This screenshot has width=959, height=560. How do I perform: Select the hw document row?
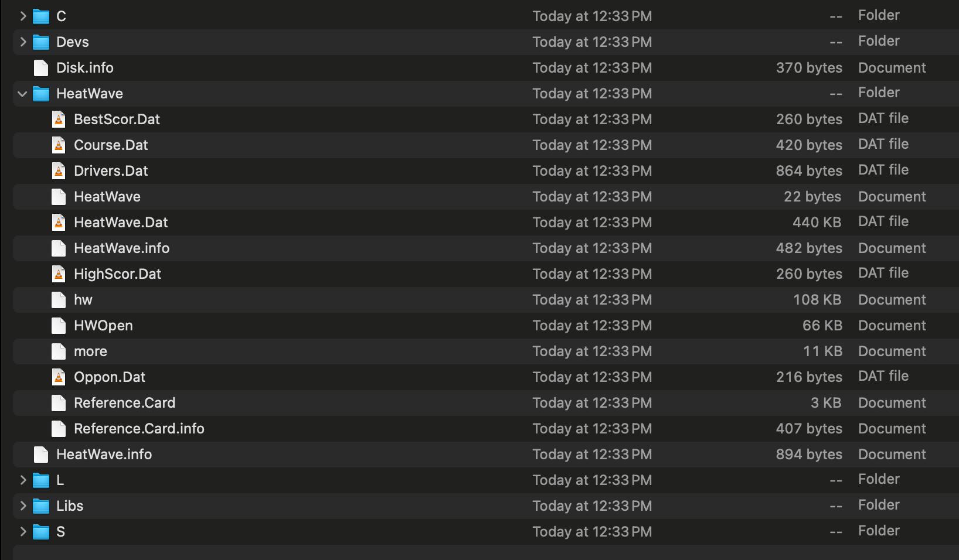coord(486,300)
